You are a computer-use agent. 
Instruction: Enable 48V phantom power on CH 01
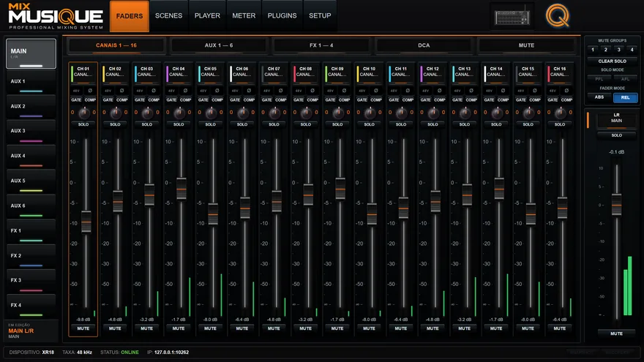coord(76,91)
